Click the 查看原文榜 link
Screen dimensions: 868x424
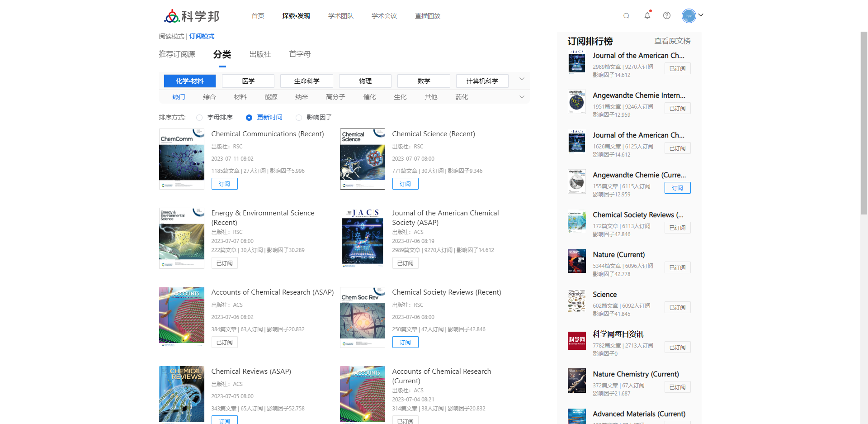click(x=672, y=41)
